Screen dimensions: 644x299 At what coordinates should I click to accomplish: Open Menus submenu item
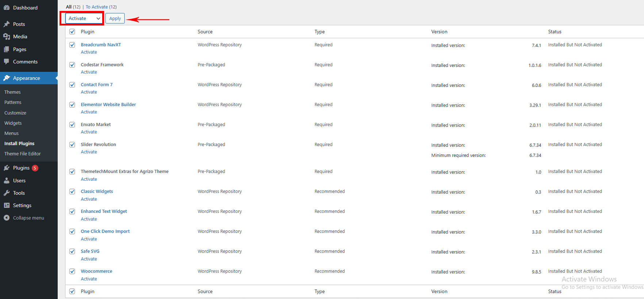[11, 133]
